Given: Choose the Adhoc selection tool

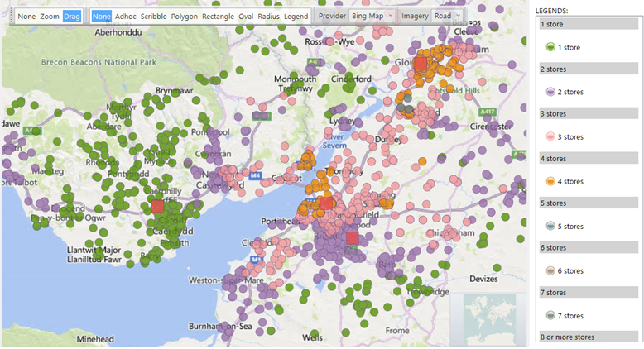Looking at the screenshot, I should click(125, 17).
